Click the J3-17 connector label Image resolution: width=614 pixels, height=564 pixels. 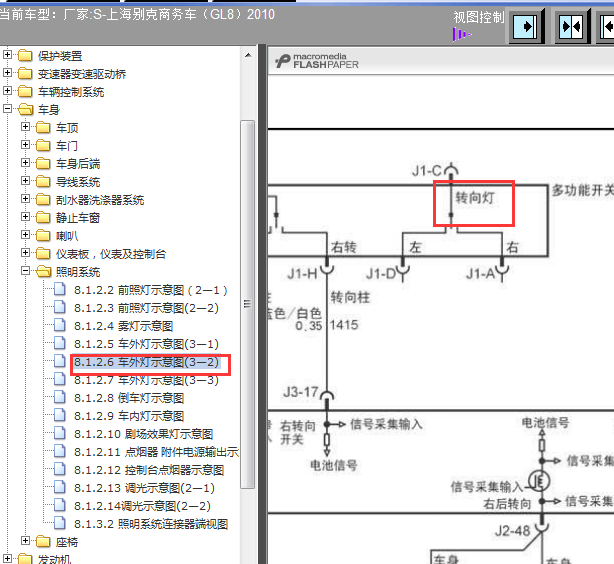click(300, 392)
